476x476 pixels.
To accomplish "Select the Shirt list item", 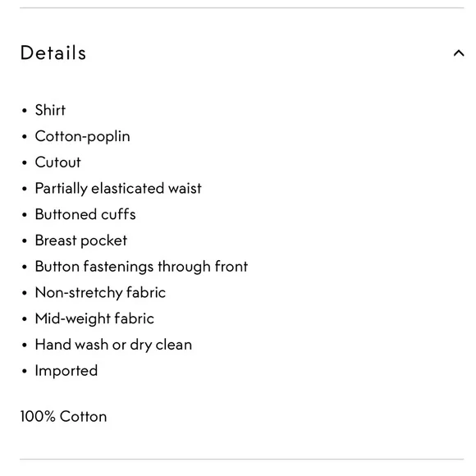I will click(x=50, y=110).
